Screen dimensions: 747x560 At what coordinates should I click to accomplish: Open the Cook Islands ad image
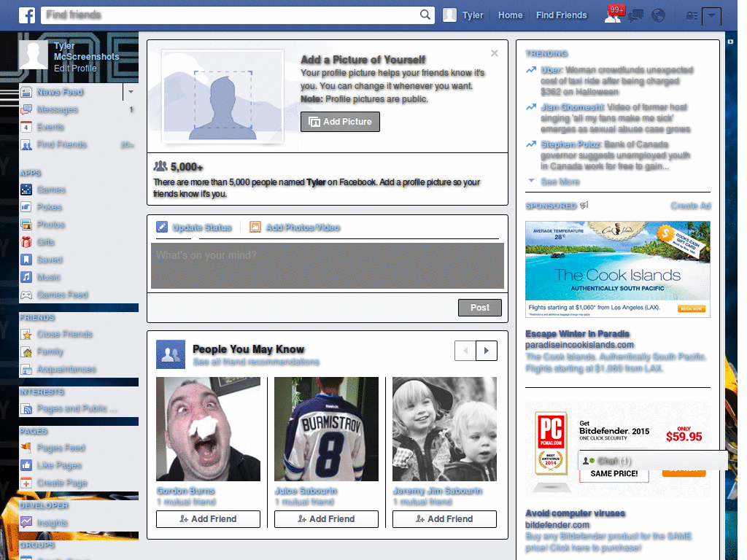618,269
